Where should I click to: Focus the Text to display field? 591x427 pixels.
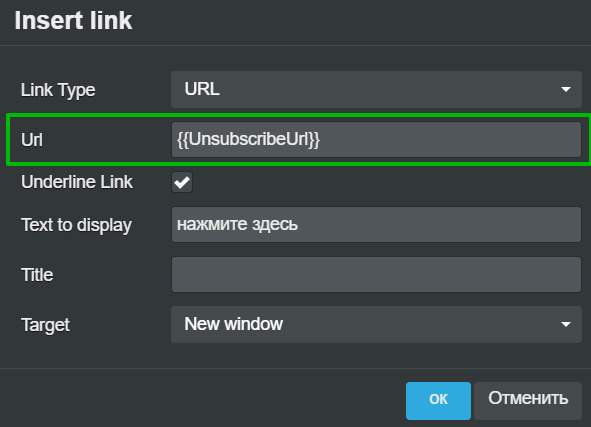376,225
